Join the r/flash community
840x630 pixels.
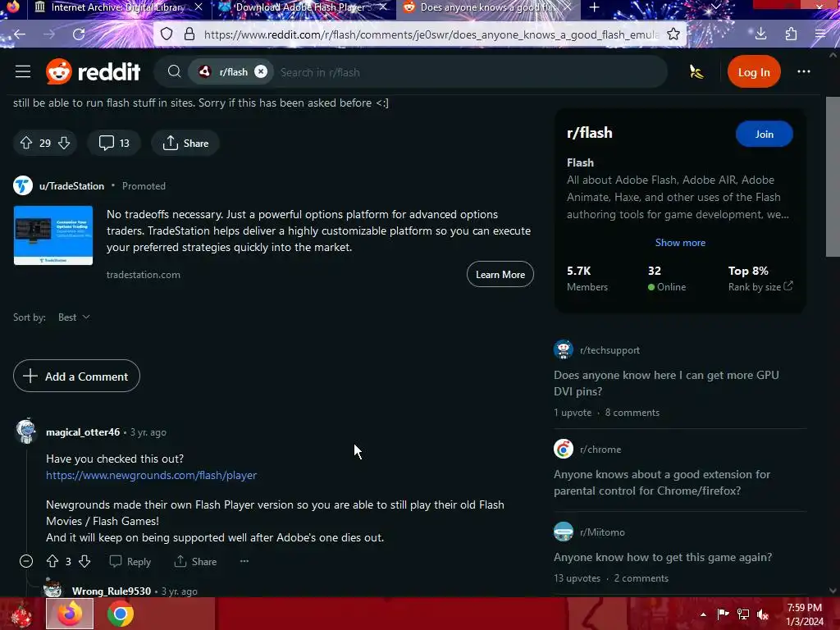point(764,135)
